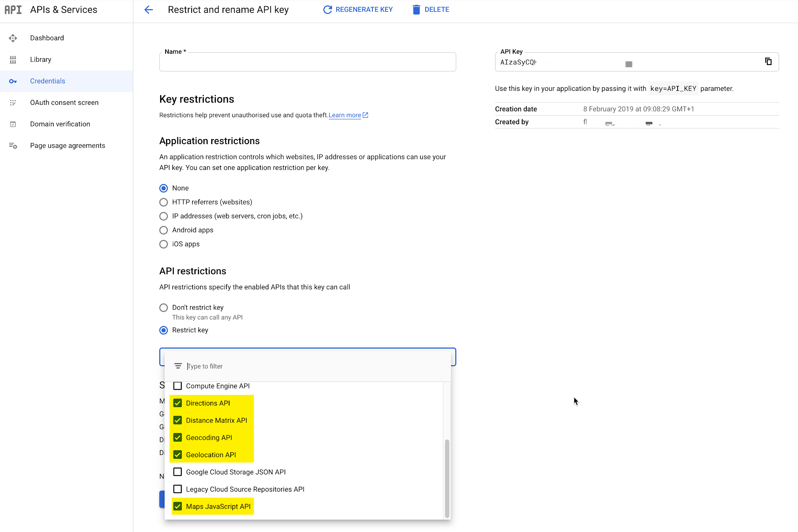
Task: Click the back arrow to return
Action: click(x=148, y=10)
